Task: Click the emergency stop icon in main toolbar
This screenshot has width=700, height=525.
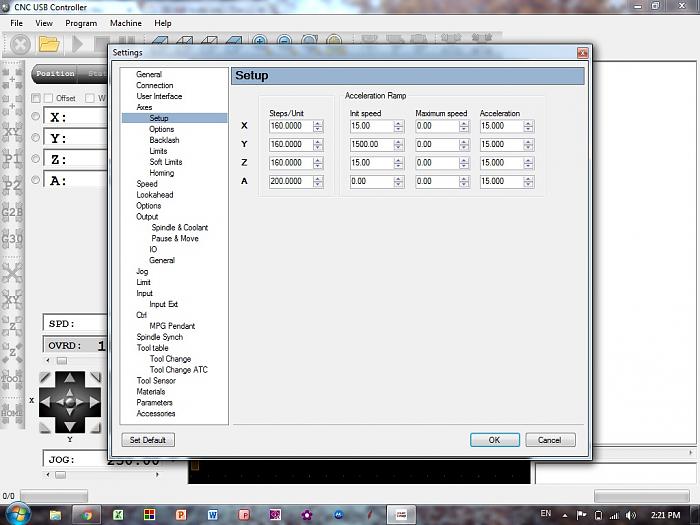Action: click(20, 44)
